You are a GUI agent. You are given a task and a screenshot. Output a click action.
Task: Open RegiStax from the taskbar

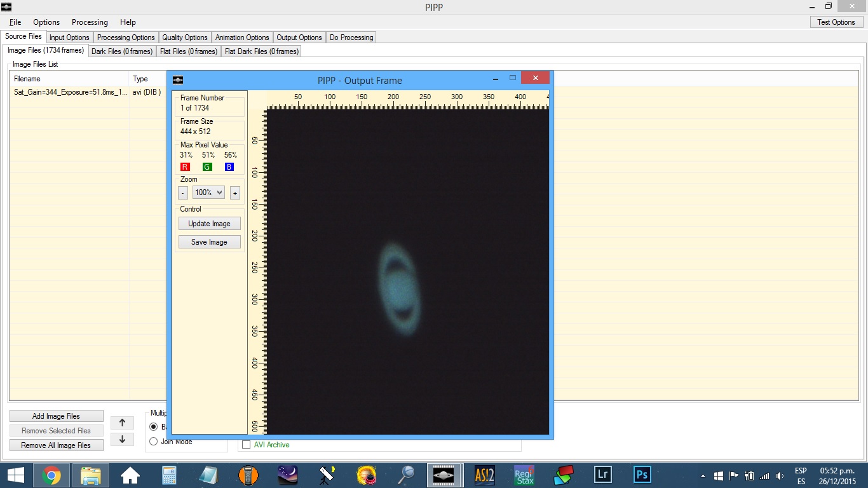[x=524, y=475]
